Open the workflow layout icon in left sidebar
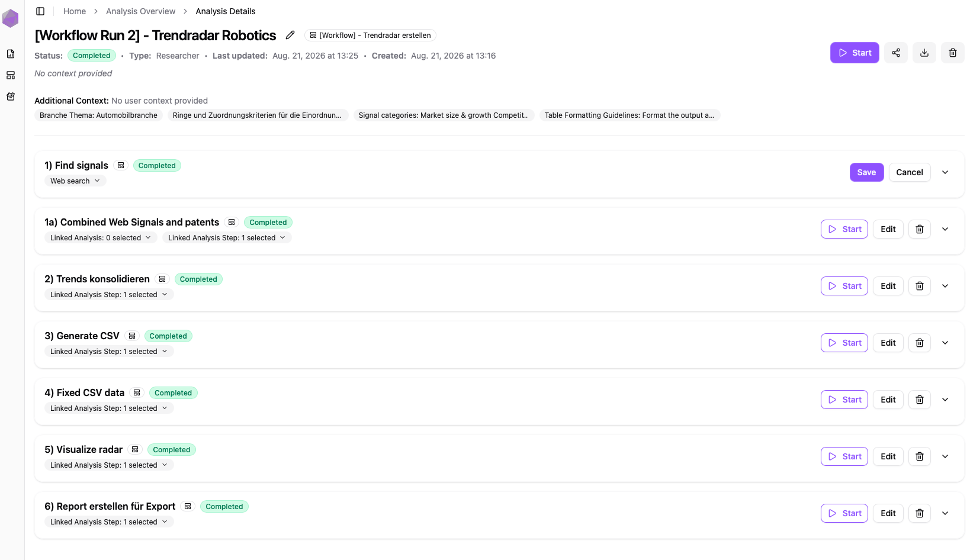Viewport: 970px width, 560px height. point(11,75)
